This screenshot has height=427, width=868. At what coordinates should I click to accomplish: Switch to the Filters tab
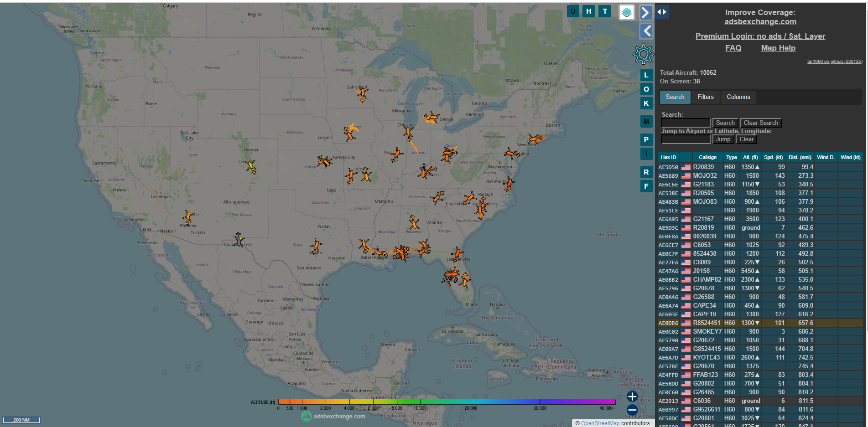[x=705, y=97]
